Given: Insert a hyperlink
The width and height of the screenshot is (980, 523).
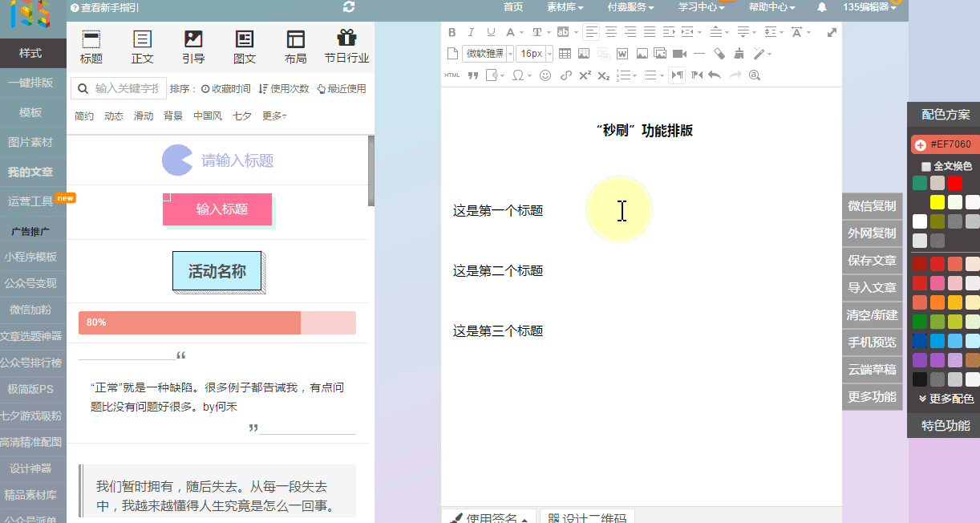Looking at the screenshot, I should (x=565, y=75).
